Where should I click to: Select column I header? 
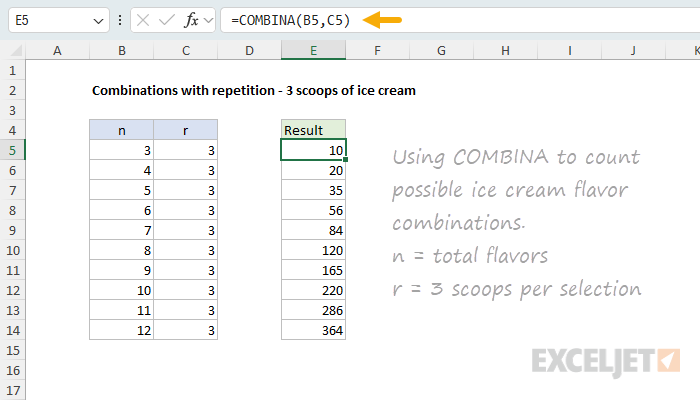click(x=570, y=50)
